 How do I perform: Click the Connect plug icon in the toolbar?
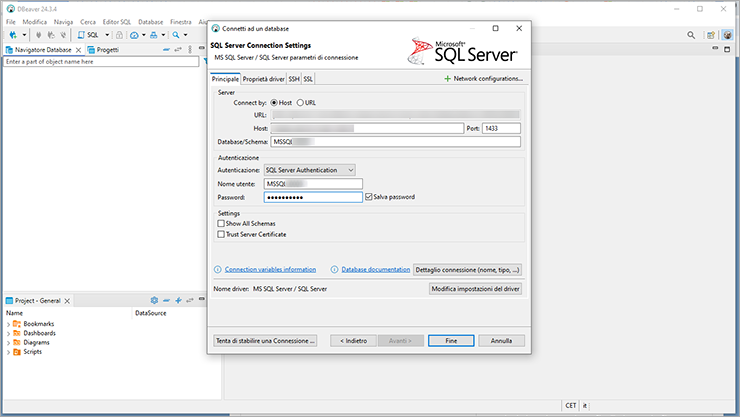pyautogui.click(x=39, y=35)
